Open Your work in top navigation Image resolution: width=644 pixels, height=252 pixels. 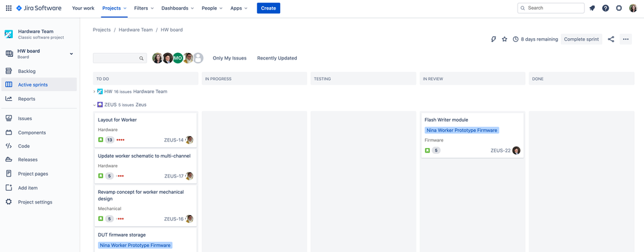[83, 8]
